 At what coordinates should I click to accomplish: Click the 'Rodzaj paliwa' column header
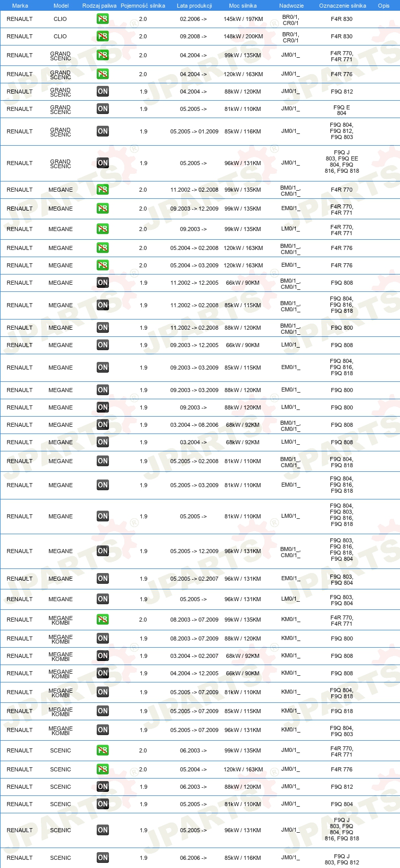click(99, 6)
